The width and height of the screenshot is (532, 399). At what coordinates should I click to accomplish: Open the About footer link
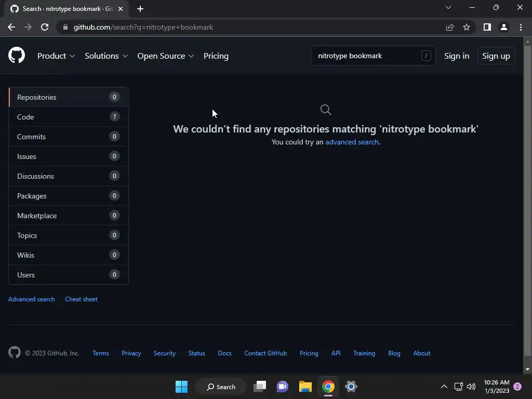point(422,353)
